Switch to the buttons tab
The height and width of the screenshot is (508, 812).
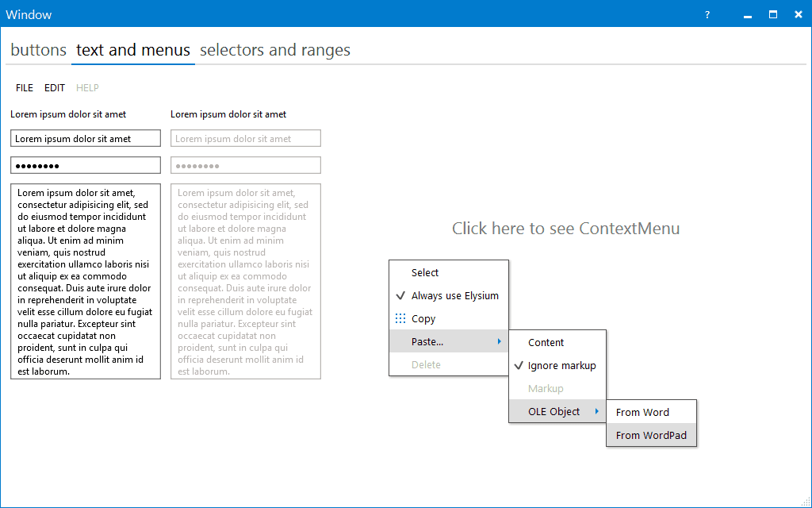coord(38,50)
